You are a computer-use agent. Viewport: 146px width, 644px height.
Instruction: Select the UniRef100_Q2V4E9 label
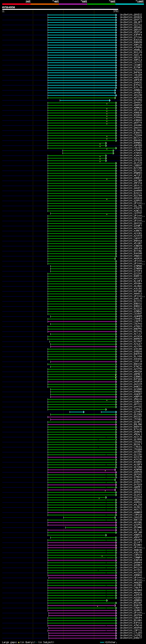[131, 412]
